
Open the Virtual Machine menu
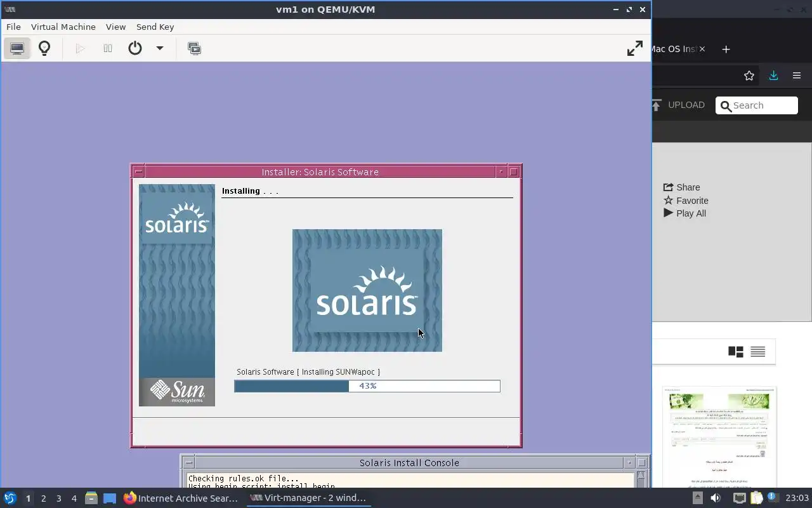coord(63,27)
